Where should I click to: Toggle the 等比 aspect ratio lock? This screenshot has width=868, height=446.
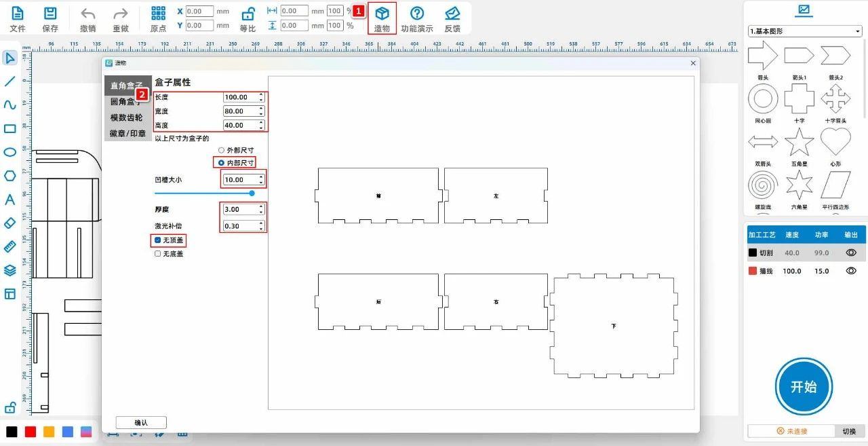click(248, 14)
